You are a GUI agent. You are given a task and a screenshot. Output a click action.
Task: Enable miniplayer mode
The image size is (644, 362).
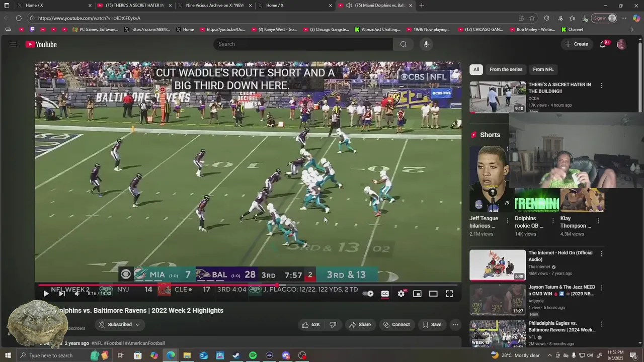[417, 294]
